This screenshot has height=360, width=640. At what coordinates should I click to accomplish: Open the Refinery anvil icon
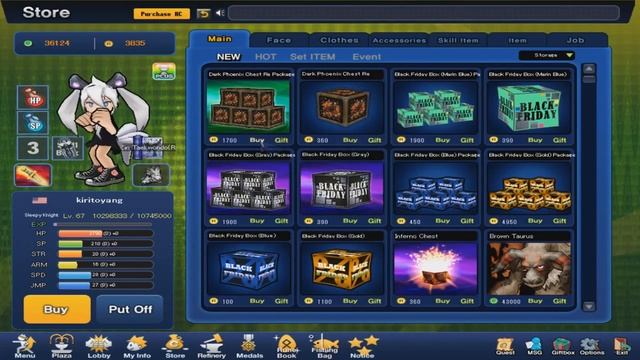point(211,346)
